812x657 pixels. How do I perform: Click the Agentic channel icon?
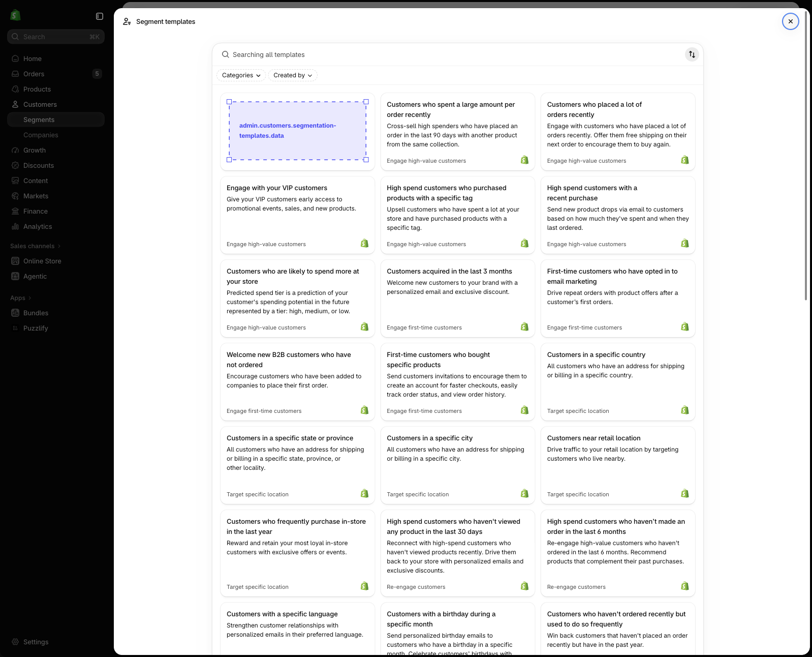[x=15, y=276]
